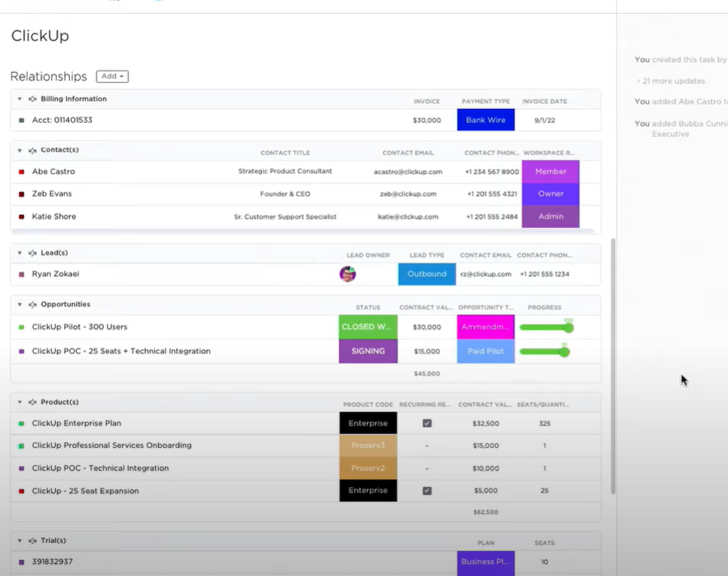
Task: Click the red status square beside Abe Castro
Action: (22, 172)
